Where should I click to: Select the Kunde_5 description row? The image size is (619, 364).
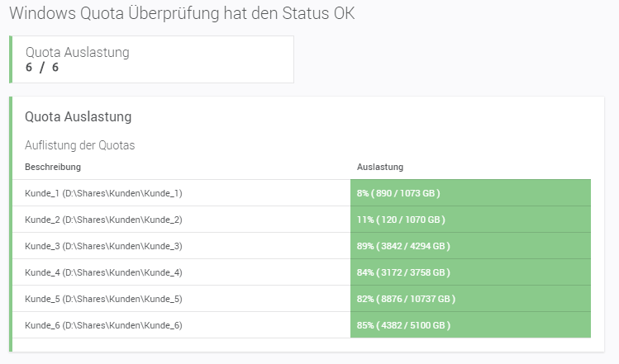(x=103, y=299)
